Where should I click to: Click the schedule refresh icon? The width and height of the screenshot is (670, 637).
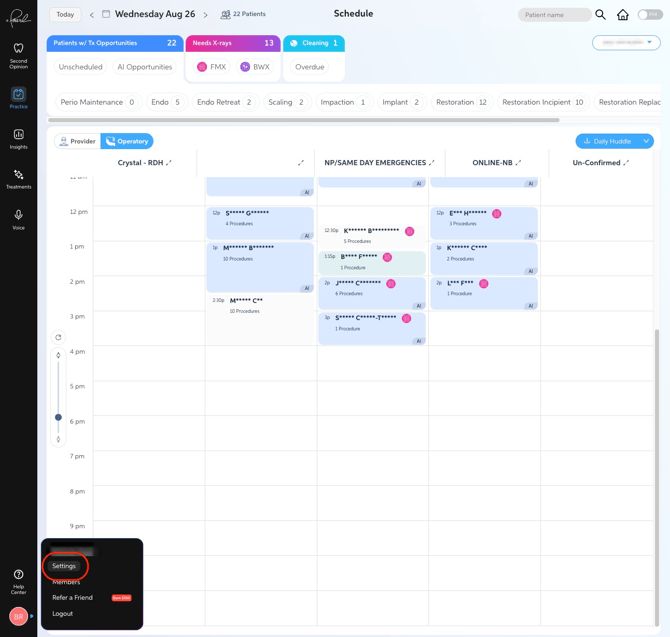tap(58, 338)
